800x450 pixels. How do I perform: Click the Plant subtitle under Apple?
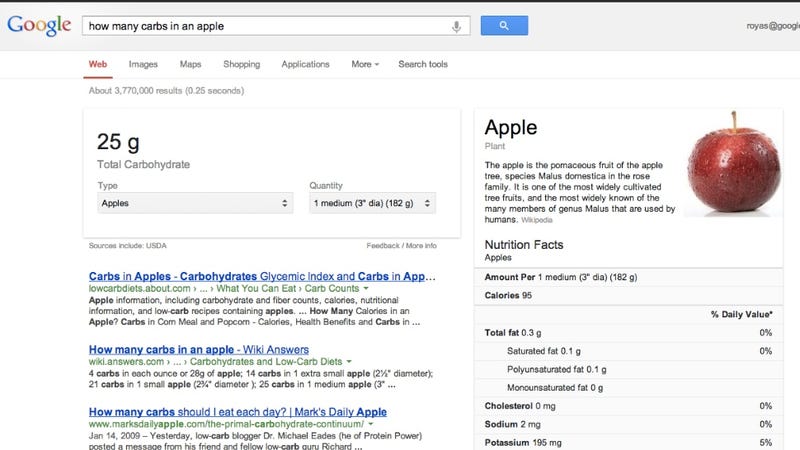(x=495, y=146)
